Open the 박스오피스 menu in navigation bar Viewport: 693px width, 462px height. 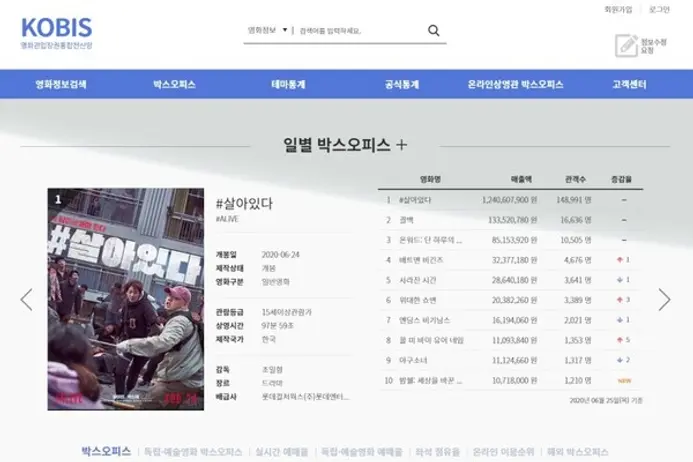[x=174, y=84]
